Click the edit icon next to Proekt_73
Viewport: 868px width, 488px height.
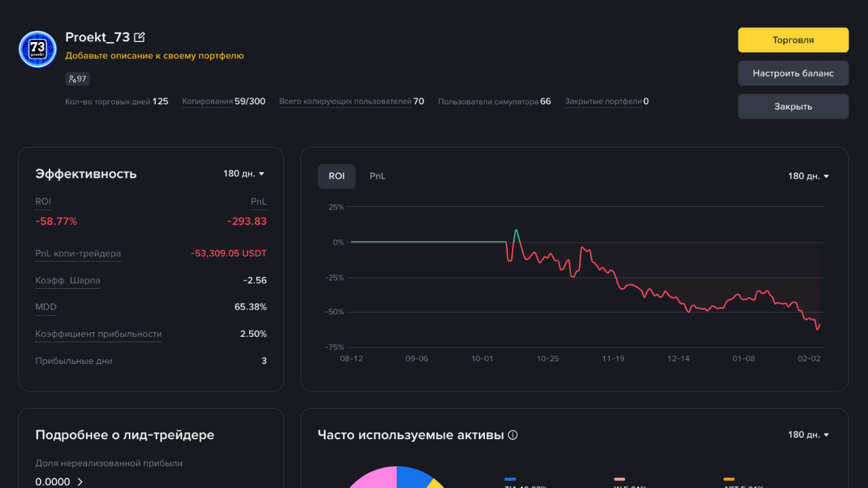coord(140,37)
